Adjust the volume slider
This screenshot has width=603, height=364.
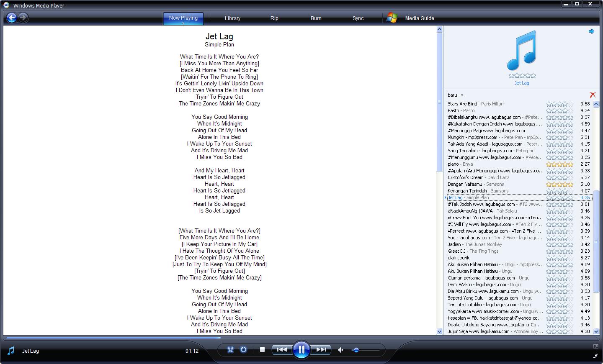tap(356, 350)
